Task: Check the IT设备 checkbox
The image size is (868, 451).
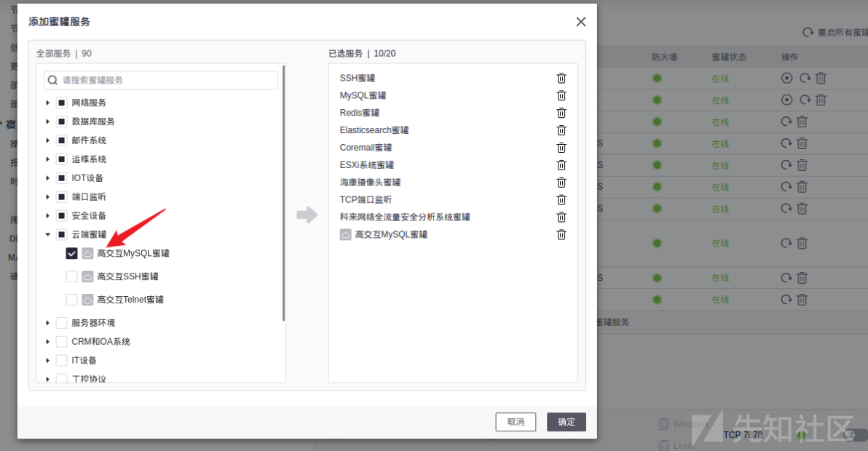Action: [62, 360]
